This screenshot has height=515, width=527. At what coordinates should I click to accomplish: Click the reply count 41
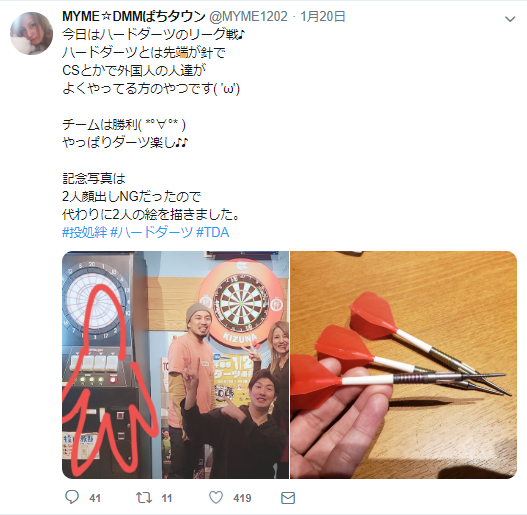pos(95,498)
